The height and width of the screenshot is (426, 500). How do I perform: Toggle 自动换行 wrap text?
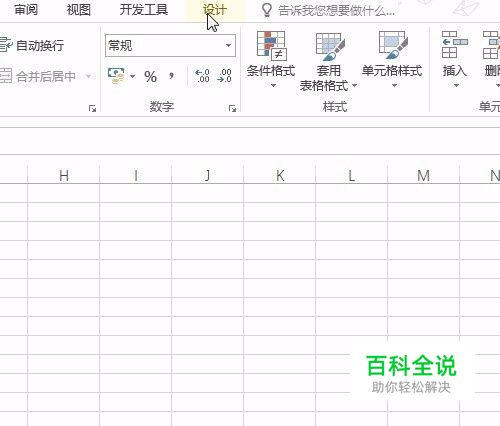tap(32, 45)
